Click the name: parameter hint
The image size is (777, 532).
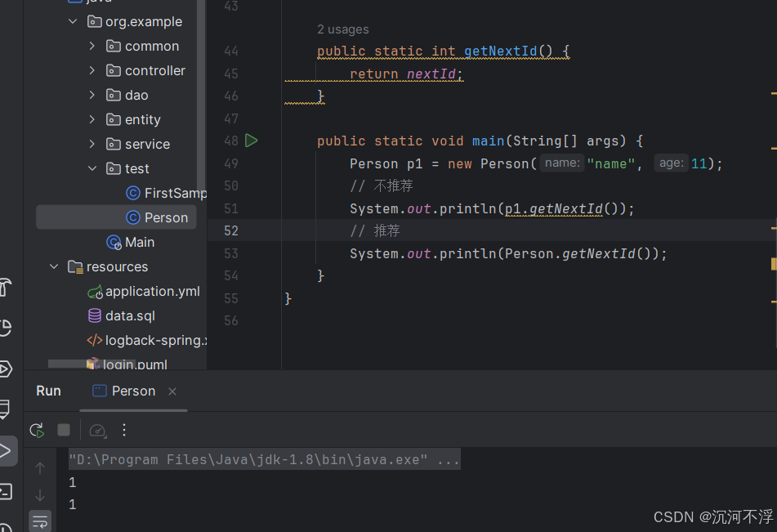pos(562,163)
